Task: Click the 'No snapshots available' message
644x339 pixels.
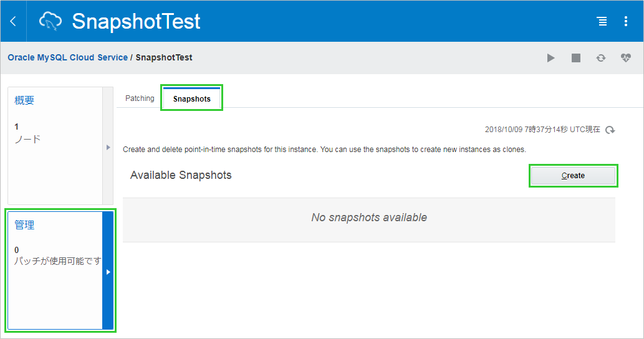Action: pos(369,217)
